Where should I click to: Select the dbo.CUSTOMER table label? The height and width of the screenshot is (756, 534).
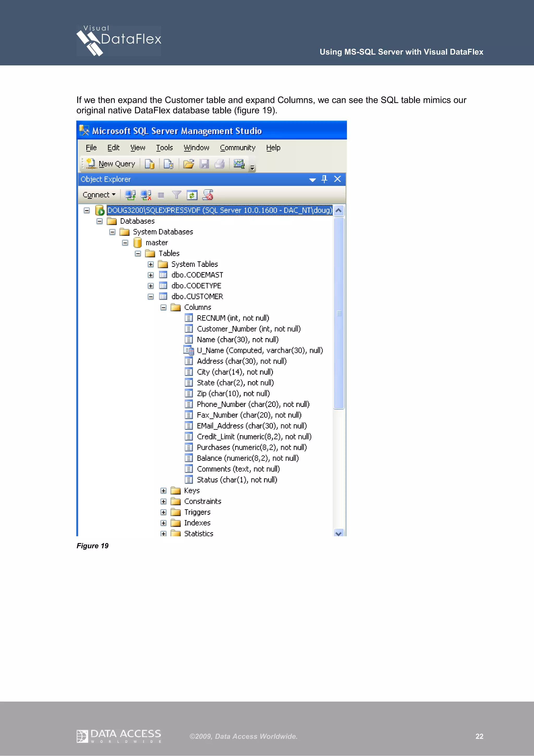pos(197,297)
